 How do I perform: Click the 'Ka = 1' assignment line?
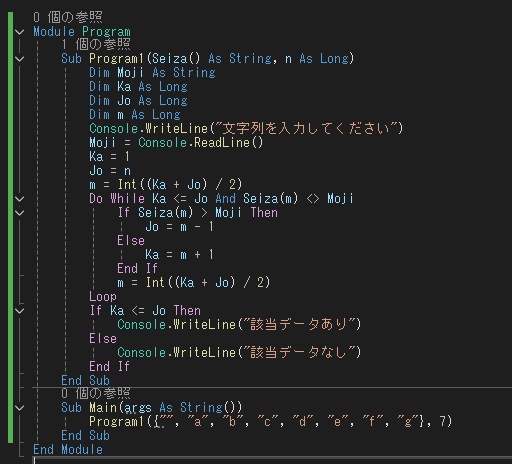click(x=109, y=157)
